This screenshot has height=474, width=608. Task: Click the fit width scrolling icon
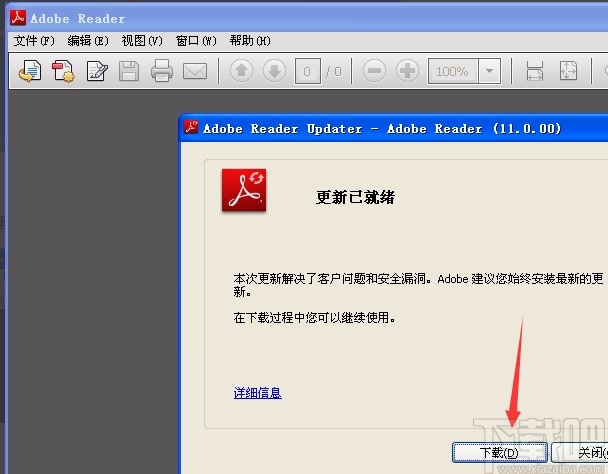pyautogui.click(x=535, y=71)
